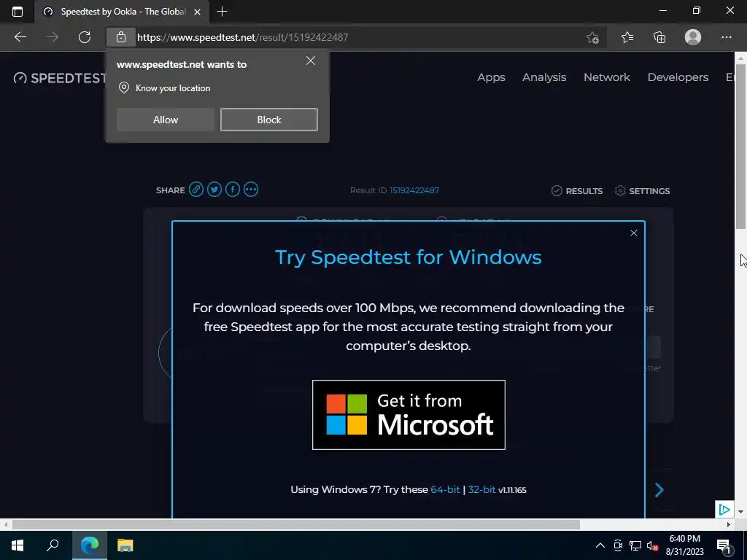Screen dimensions: 747x560
Task: Click the browser Back arrow
Action: coord(20,37)
